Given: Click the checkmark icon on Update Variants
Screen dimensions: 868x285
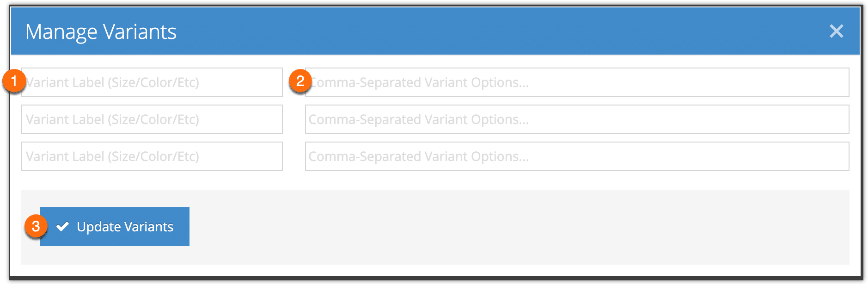Looking at the screenshot, I should pyautogui.click(x=62, y=226).
